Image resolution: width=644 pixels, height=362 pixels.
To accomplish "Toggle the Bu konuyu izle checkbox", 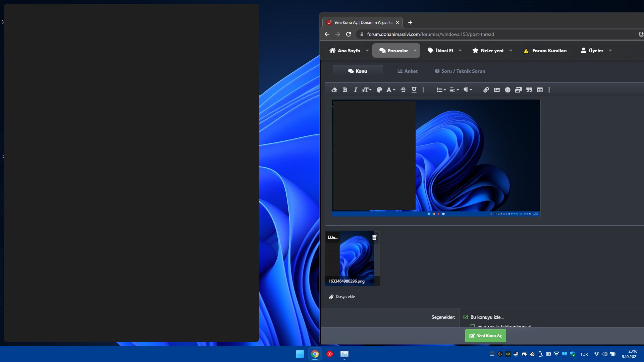I will 466,317.
